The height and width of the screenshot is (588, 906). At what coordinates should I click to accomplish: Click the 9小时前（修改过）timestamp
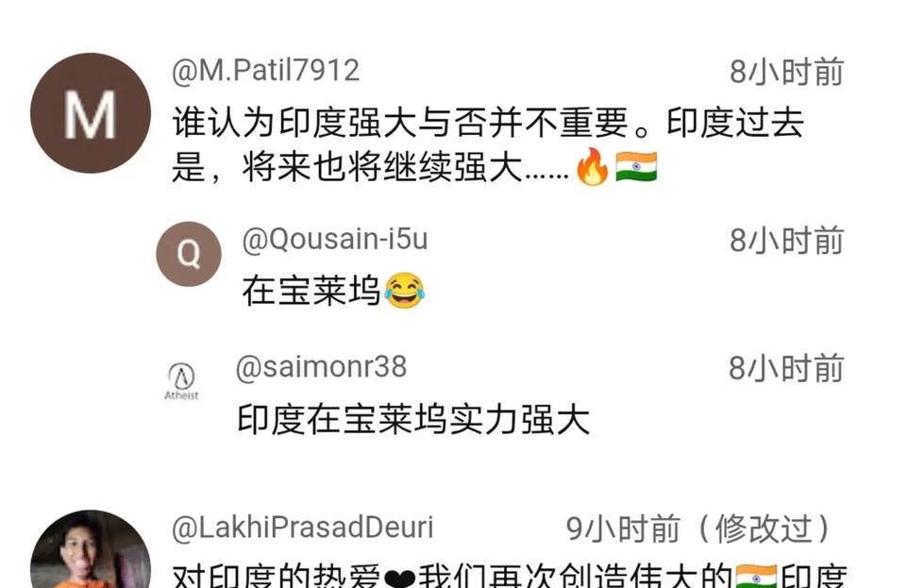point(699,529)
